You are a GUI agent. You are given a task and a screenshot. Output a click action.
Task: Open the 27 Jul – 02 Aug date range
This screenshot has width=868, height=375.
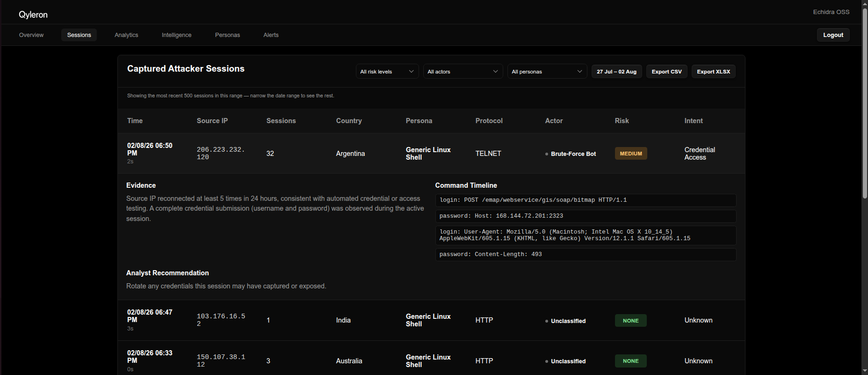point(616,72)
